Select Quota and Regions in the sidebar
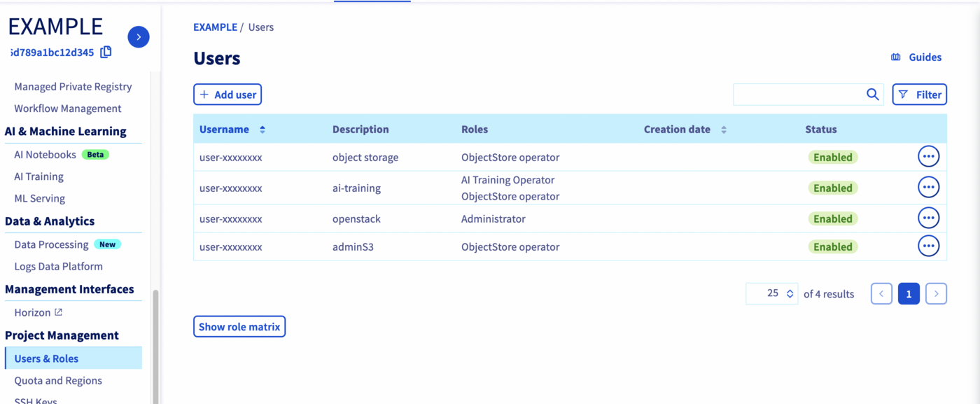This screenshot has width=980, height=404. click(x=57, y=380)
